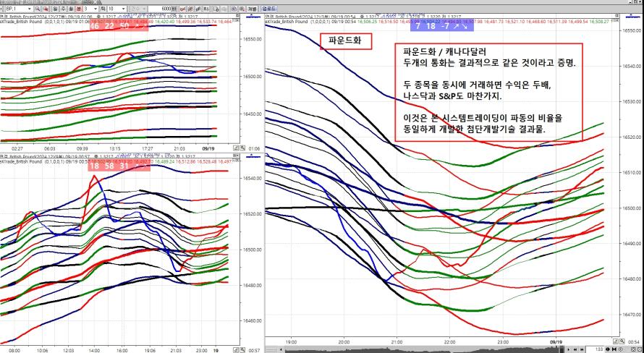
Task: Click the bar count apply icon after 6000
Action: point(174,9)
